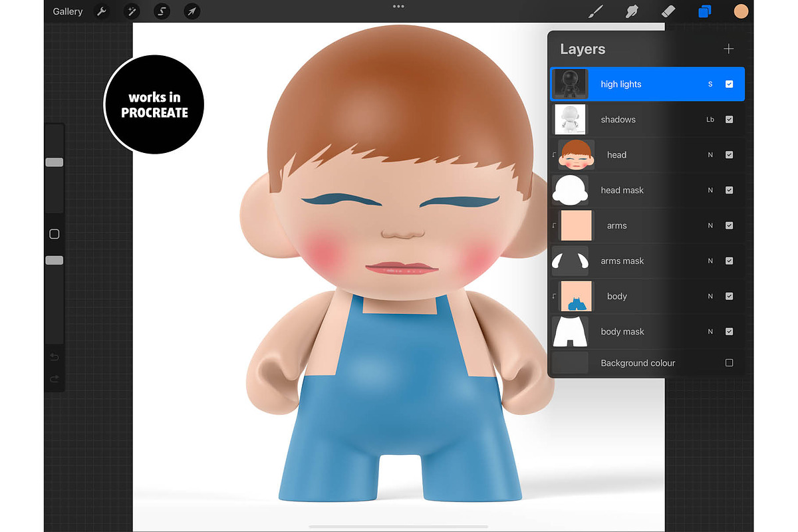Select the Background colour layer row
The image size is (798, 532).
(647, 363)
